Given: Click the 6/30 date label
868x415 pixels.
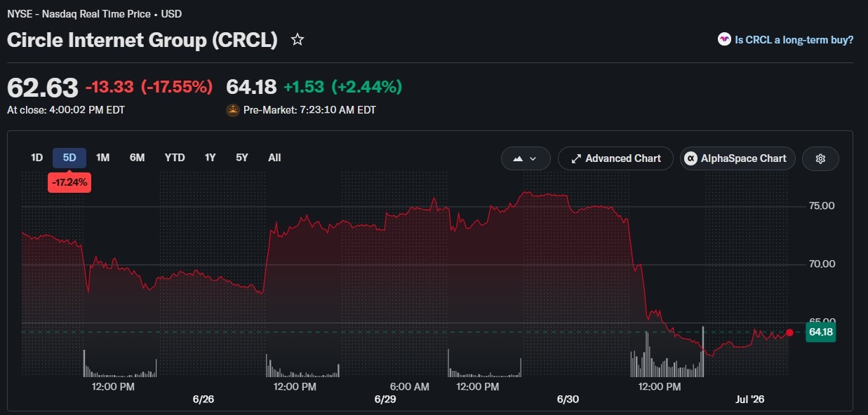Looking at the screenshot, I should (568, 399).
